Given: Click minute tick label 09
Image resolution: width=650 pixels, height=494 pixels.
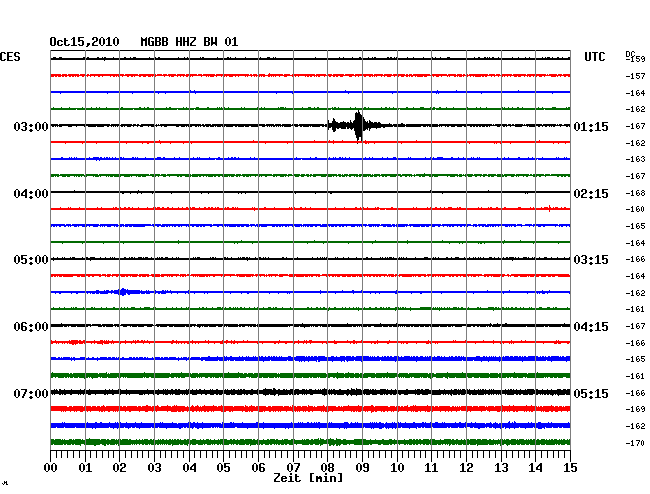Looking at the screenshot, I should [x=362, y=468].
